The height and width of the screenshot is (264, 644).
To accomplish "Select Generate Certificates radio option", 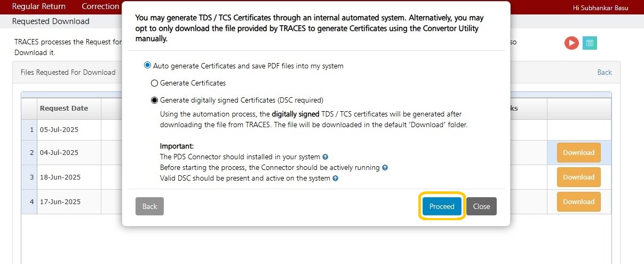I will (x=155, y=83).
